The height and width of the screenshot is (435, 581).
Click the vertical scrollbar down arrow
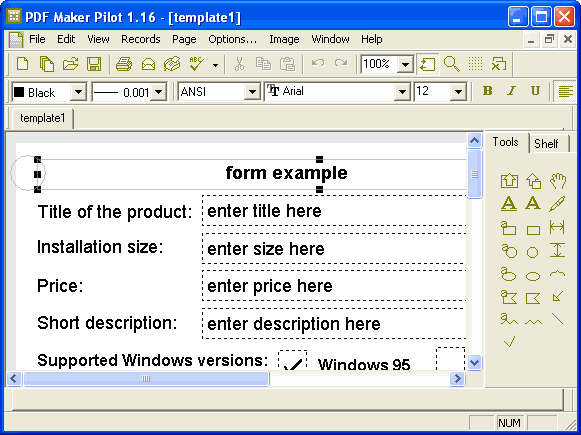(x=475, y=362)
